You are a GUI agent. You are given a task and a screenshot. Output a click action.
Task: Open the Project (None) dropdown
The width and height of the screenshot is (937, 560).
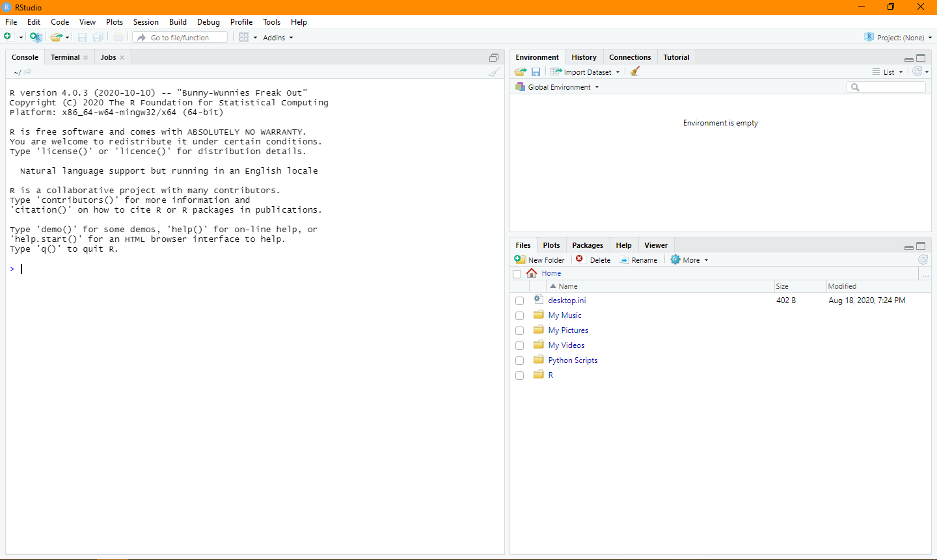(898, 38)
